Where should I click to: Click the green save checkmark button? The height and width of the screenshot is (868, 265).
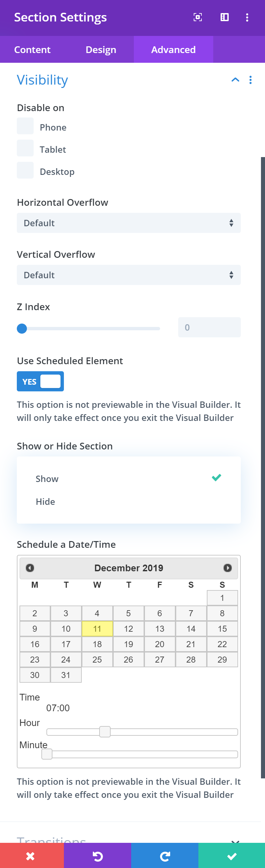click(232, 856)
